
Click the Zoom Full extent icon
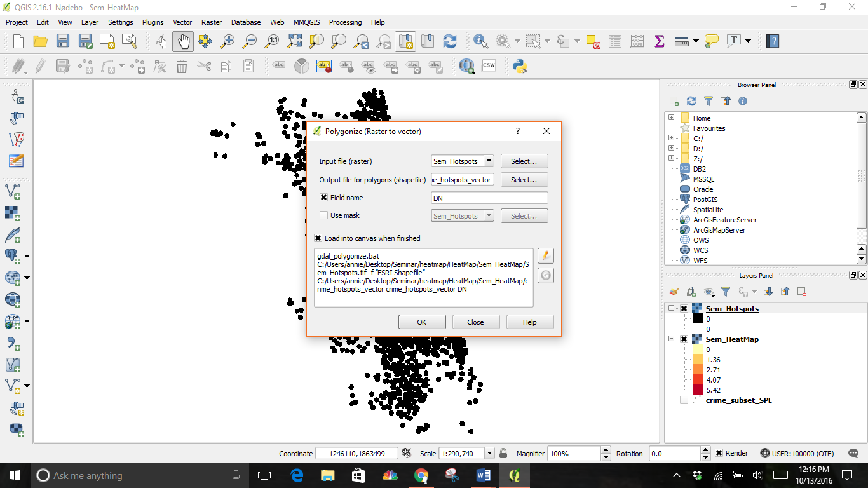click(x=295, y=41)
